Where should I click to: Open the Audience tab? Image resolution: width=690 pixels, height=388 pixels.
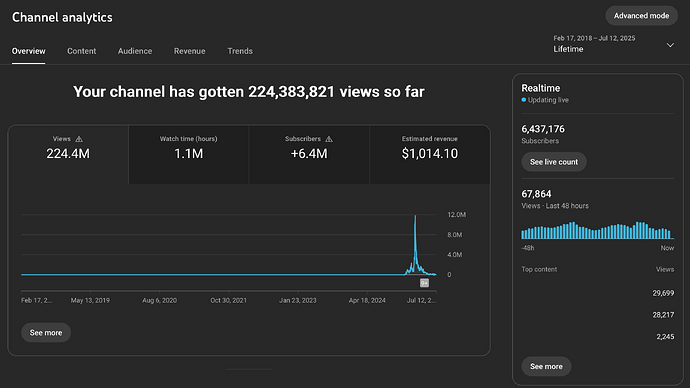point(135,51)
